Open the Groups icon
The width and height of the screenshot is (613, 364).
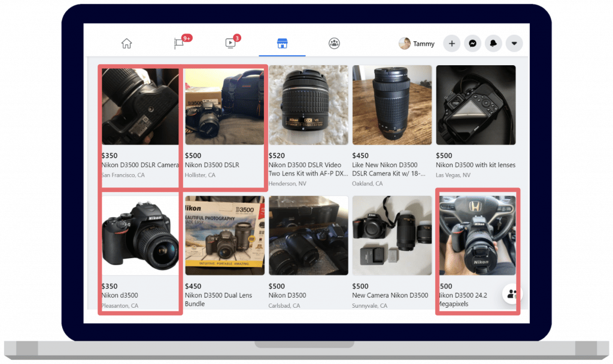tap(334, 43)
